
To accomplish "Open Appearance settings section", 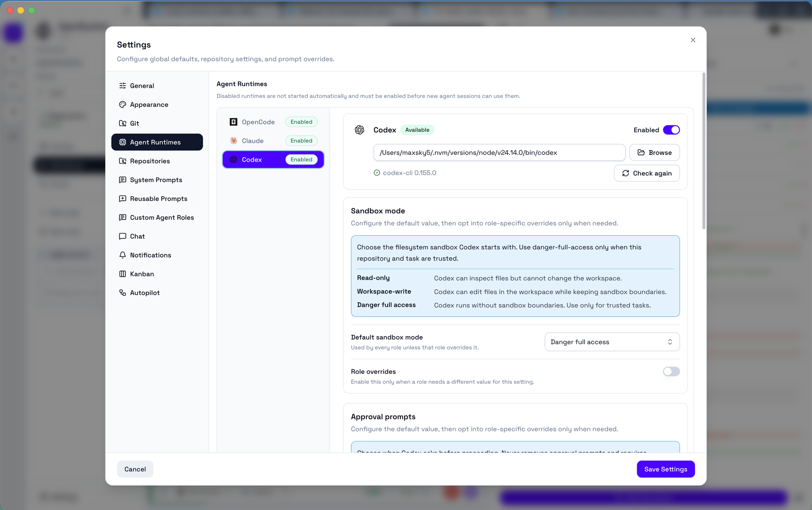I will (x=157, y=104).
